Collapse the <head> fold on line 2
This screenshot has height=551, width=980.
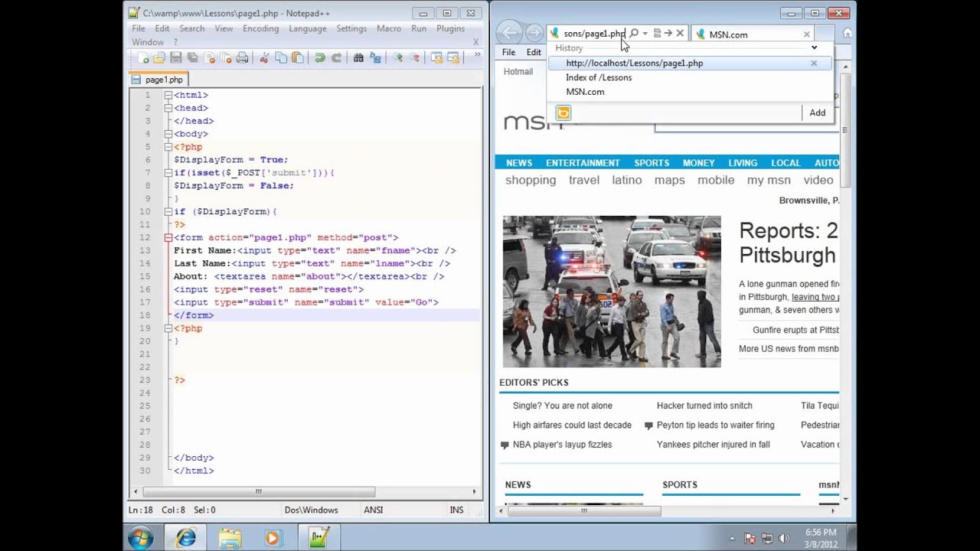(168, 108)
